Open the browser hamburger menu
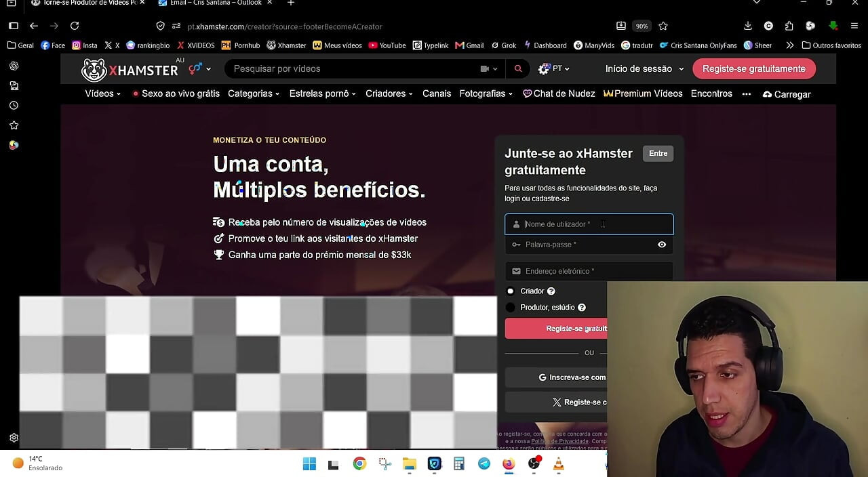 point(855,26)
